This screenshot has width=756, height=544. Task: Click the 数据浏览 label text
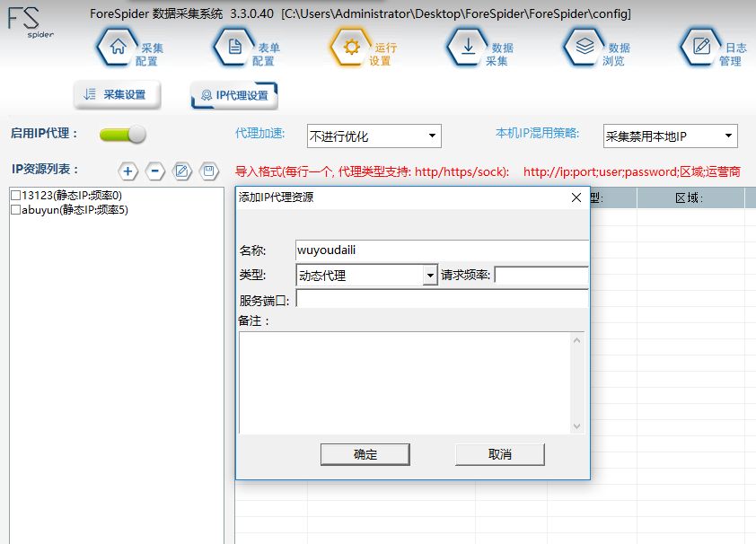pos(616,54)
